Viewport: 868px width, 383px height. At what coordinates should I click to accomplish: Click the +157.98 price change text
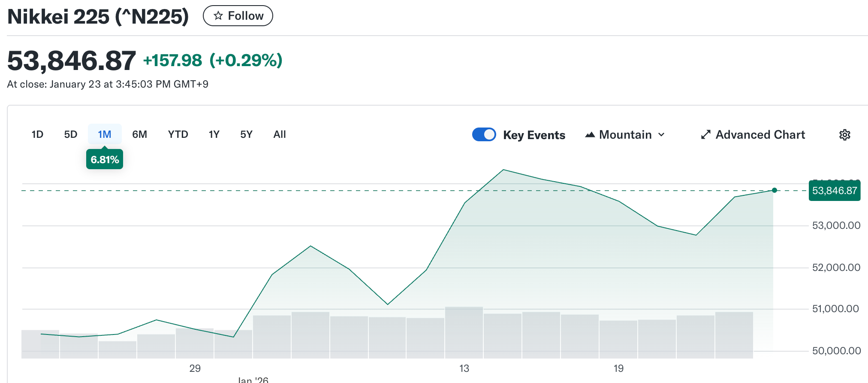tap(172, 60)
